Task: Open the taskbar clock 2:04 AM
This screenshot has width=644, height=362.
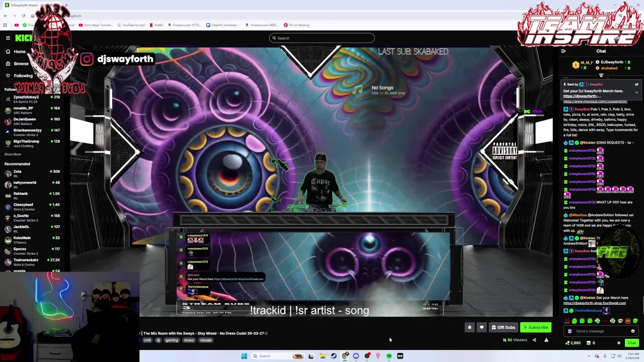Action: tap(632, 356)
